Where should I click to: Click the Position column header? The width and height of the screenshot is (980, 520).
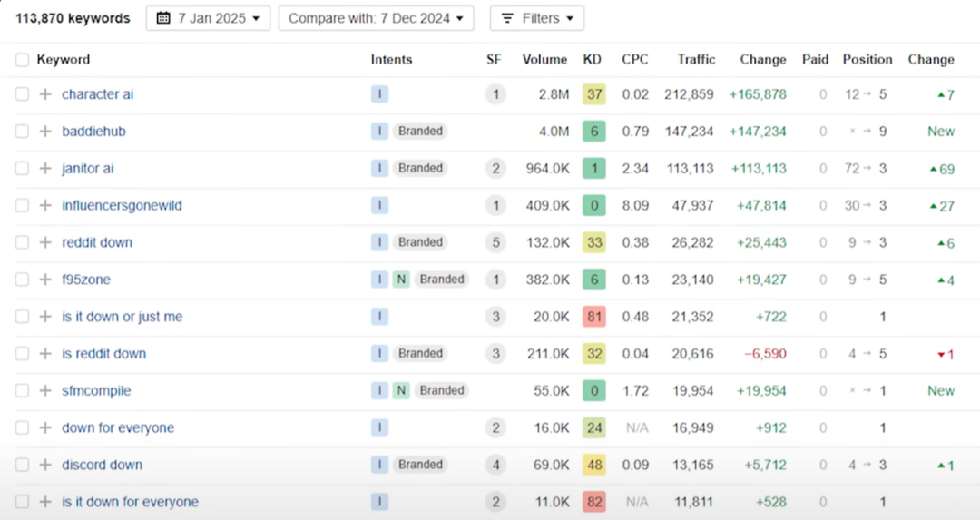[x=867, y=60]
